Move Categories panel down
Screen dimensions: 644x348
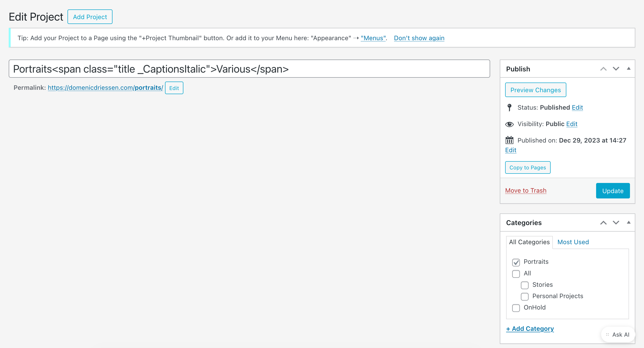click(616, 223)
